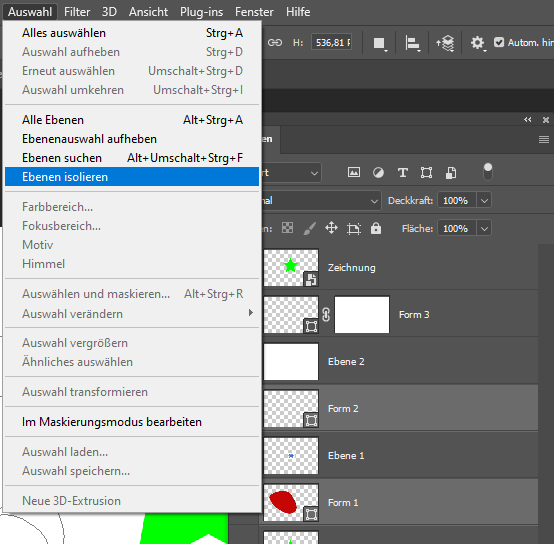Expand the Fläche slider arrow

click(x=484, y=229)
